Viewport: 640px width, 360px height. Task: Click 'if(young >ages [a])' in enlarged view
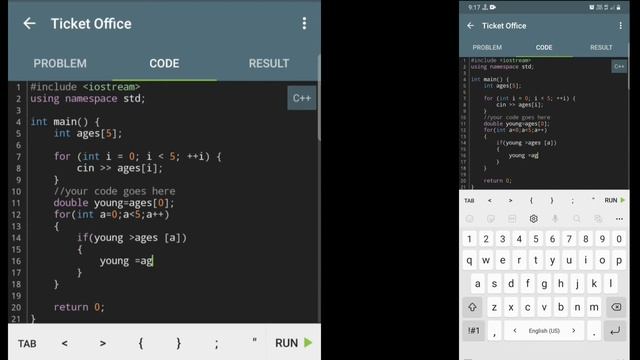[131, 238]
